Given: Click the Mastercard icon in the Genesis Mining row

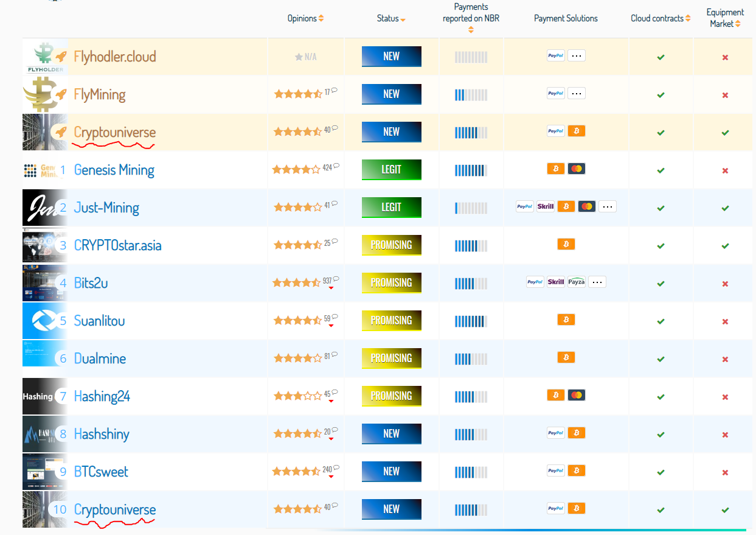Looking at the screenshot, I should coord(577,169).
